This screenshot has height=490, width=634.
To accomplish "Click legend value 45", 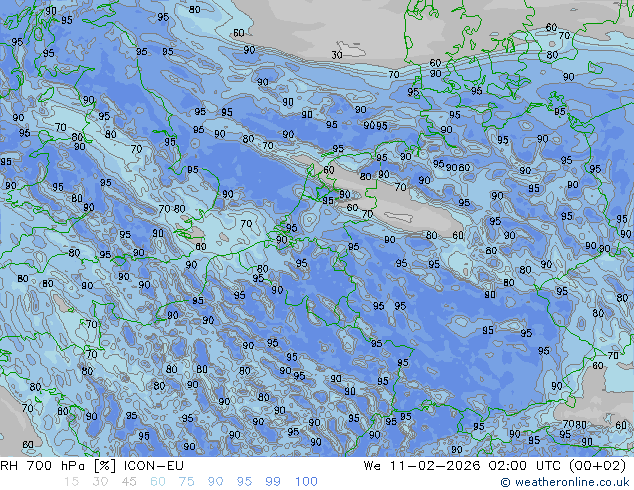I will point(129,482).
